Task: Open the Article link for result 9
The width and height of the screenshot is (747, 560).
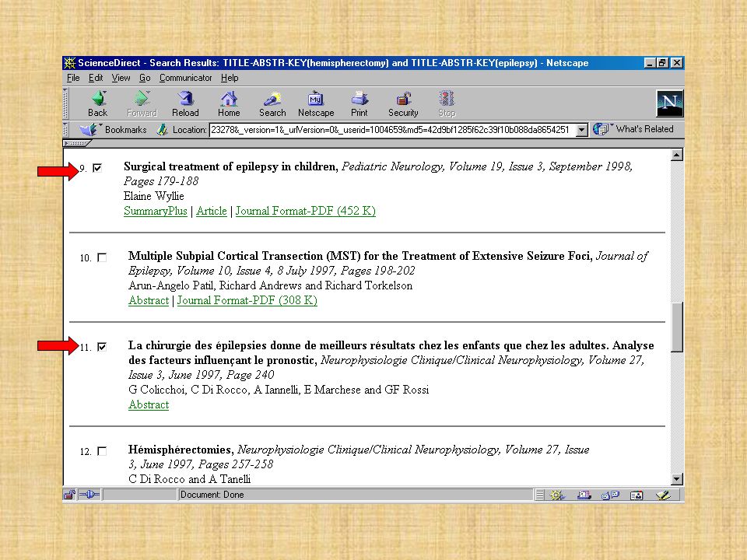Action: click(x=212, y=211)
